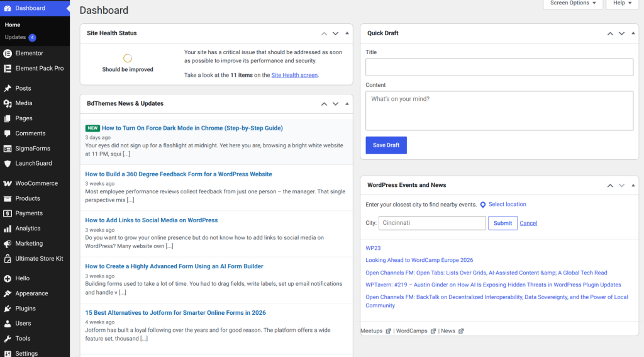
Task: Click the Ultimate Store Kit bag icon
Action: [8, 259]
